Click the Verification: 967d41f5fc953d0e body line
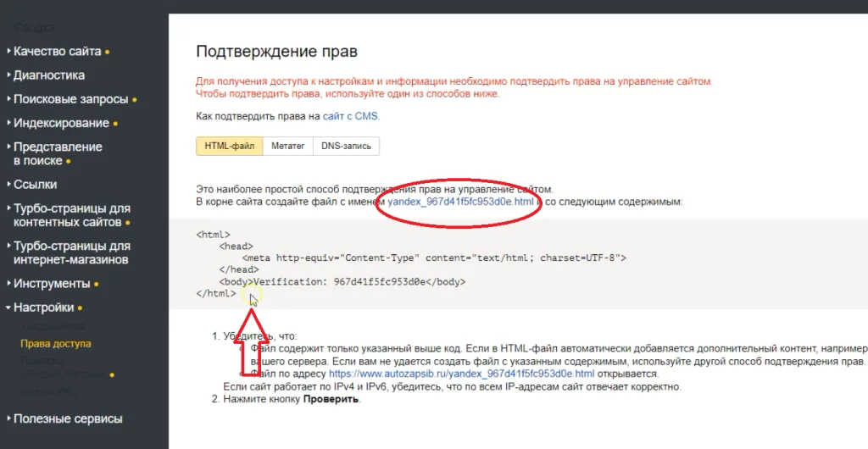The height and width of the screenshot is (449, 868). [342, 281]
